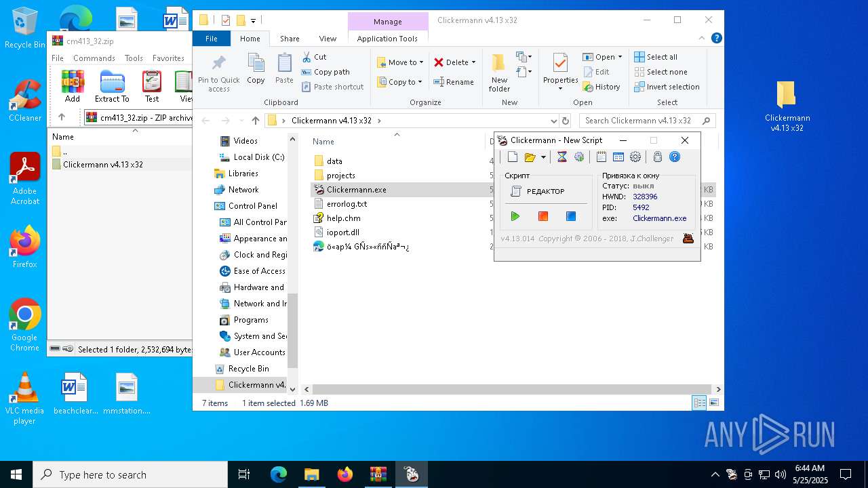868x488 pixels.
Task: Switch to the Share ribbon tab
Action: click(290, 39)
